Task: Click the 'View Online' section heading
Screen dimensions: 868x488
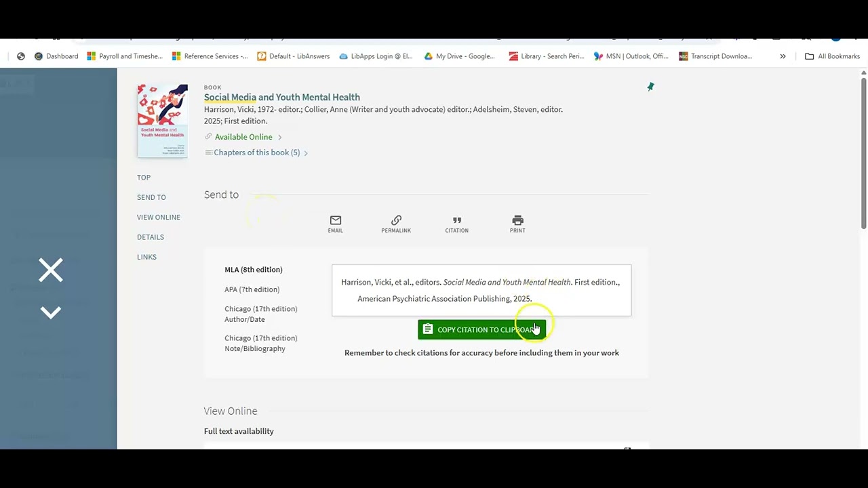Action: click(x=231, y=411)
